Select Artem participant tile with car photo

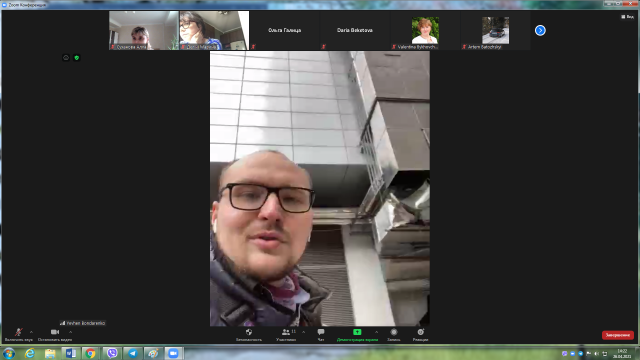[x=495, y=30]
